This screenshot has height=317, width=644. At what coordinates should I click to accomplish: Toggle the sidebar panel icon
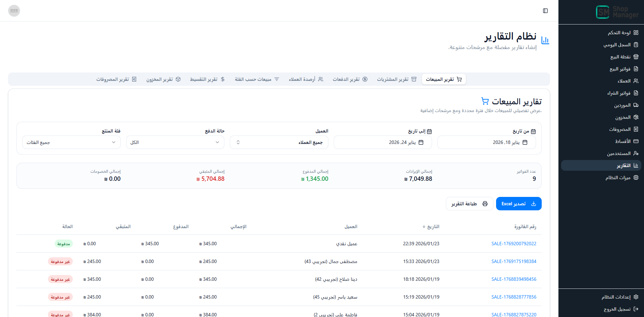pos(545,11)
